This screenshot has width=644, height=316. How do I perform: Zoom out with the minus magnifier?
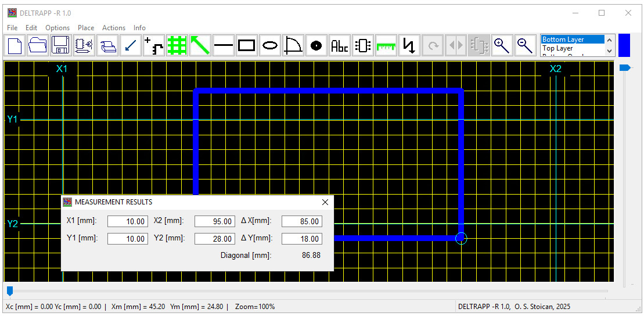coord(526,45)
